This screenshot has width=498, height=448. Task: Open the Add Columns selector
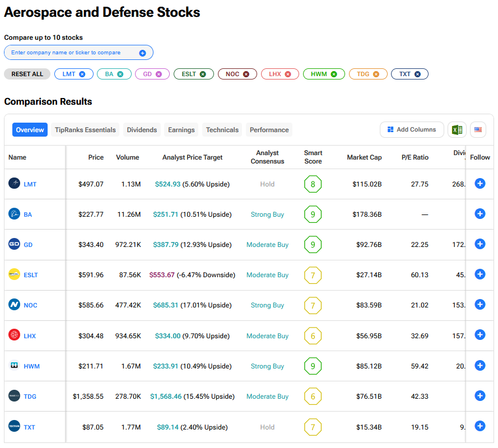pyautogui.click(x=412, y=130)
